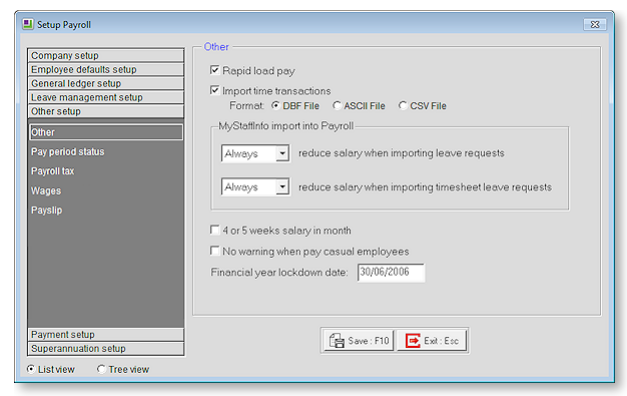Select the CSV File format option
This screenshot has height=396, width=627.
coord(402,106)
